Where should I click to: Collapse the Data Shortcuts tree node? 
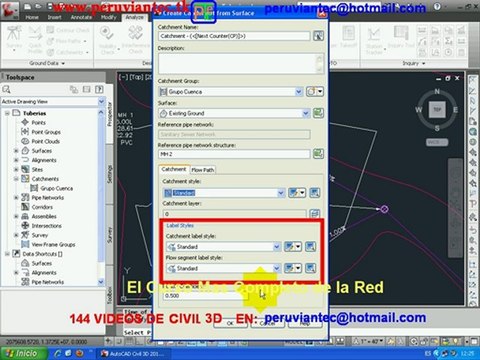click(x=7, y=254)
